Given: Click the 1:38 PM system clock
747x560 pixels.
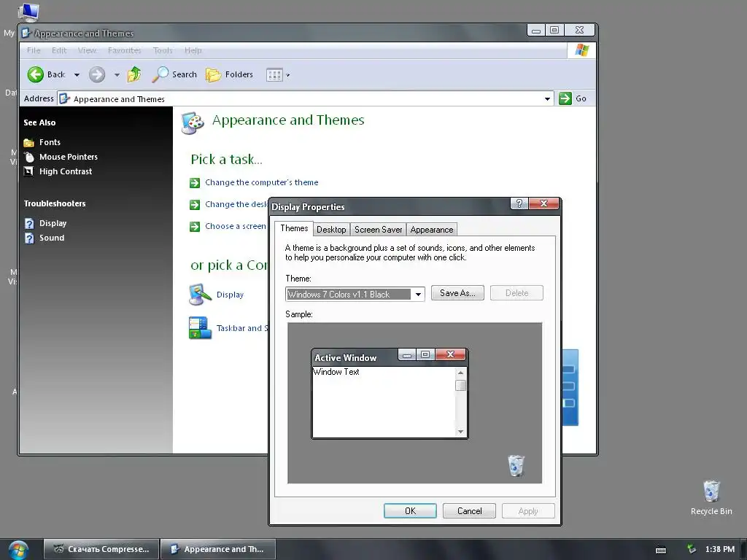Looking at the screenshot, I should 720,549.
